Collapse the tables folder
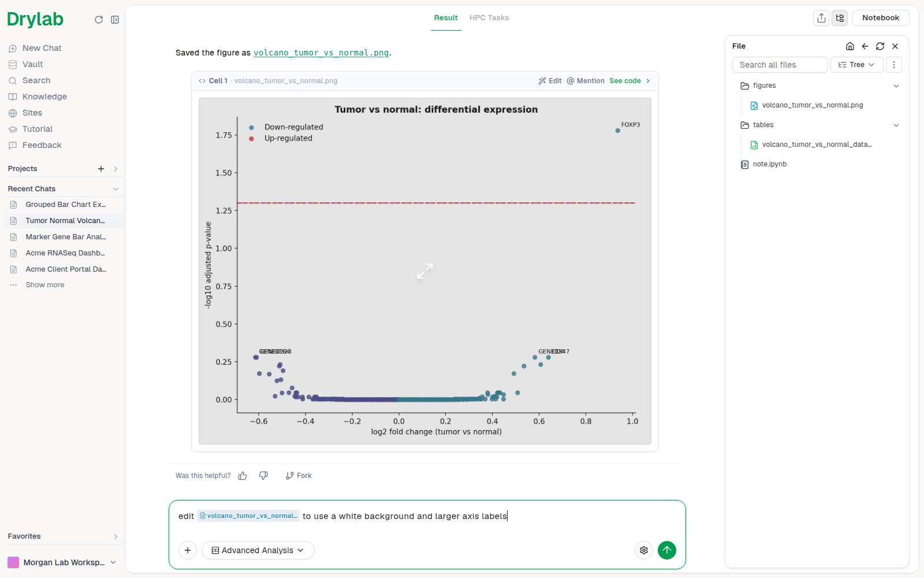Viewport: 924px width, 578px height. [896, 125]
